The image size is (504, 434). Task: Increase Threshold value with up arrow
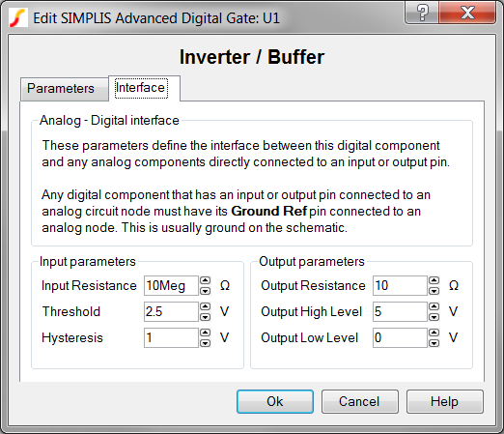pos(205,306)
